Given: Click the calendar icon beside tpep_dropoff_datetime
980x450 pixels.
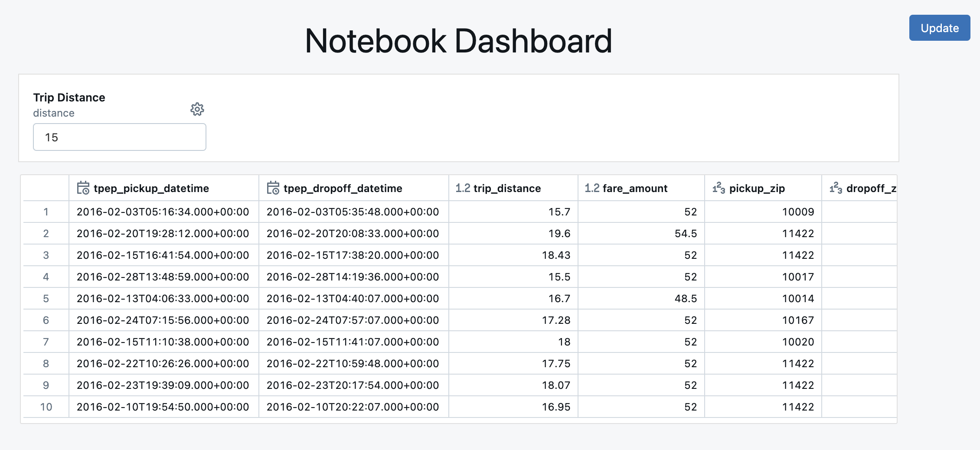Looking at the screenshot, I should 273,188.
